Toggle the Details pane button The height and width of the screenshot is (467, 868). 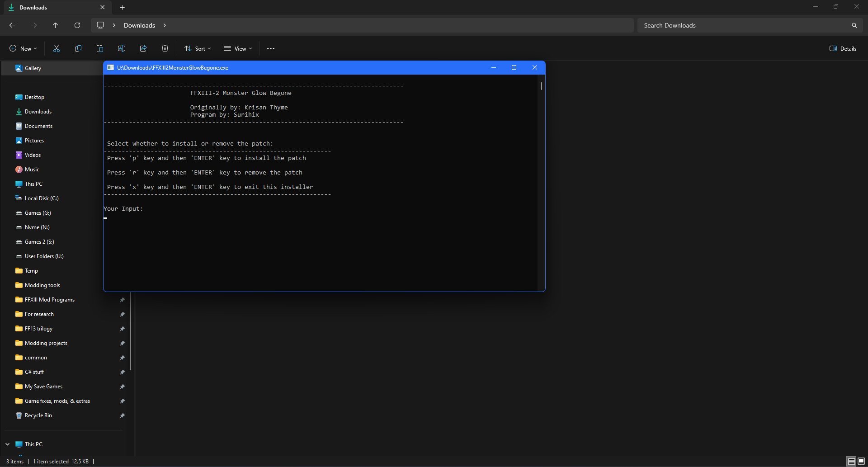point(843,48)
